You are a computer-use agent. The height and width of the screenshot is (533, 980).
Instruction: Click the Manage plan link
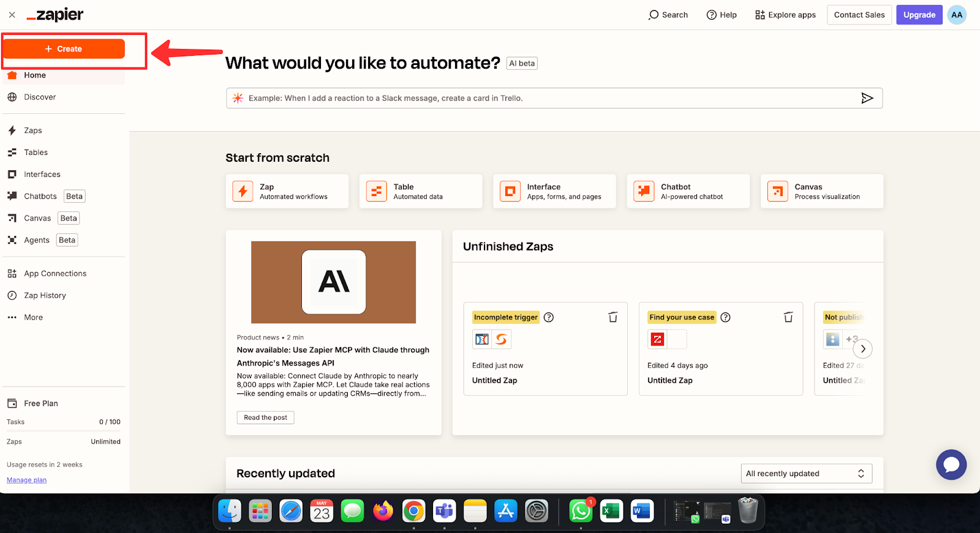click(26, 480)
